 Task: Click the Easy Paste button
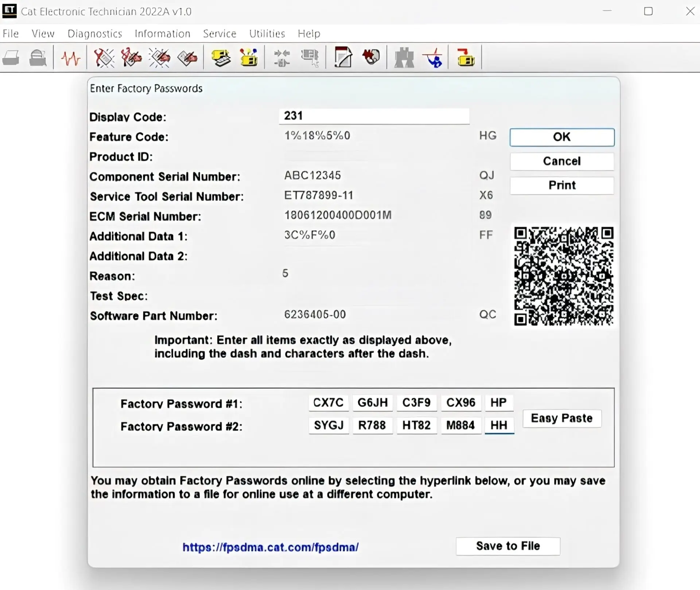562,418
